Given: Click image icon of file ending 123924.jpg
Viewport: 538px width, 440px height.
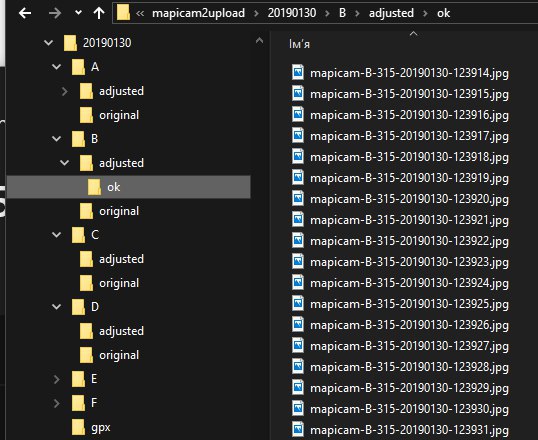Looking at the screenshot, I should (x=298, y=282).
